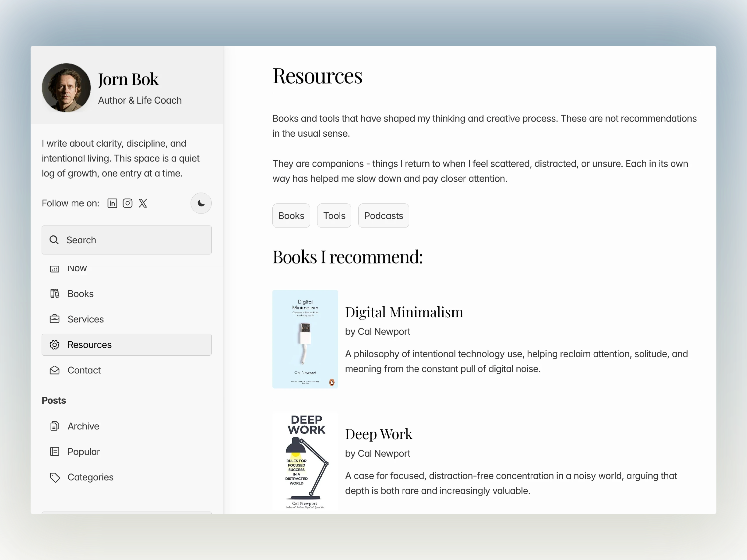The width and height of the screenshot is (747, 560).
Task: Click the 'Books I recommend:' heading
Action: coord(348,257)
